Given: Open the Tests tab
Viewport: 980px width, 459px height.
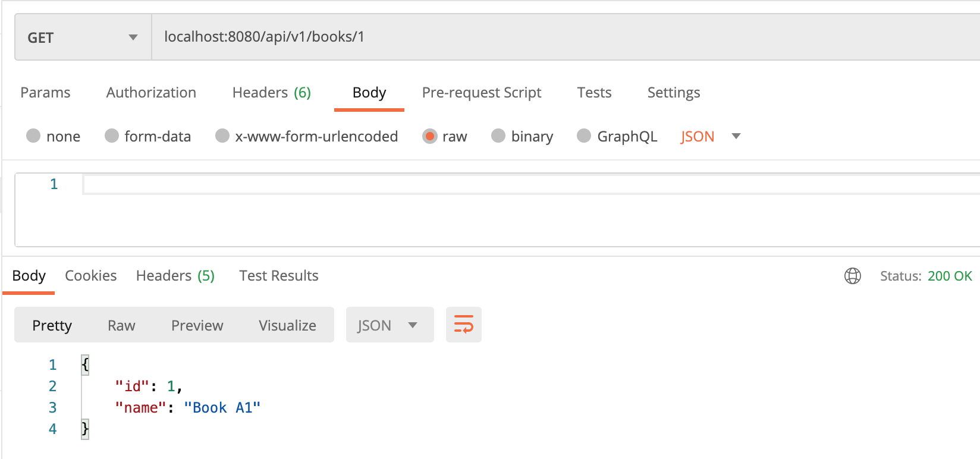Looking at the screenshot, I should click(594, 93).
